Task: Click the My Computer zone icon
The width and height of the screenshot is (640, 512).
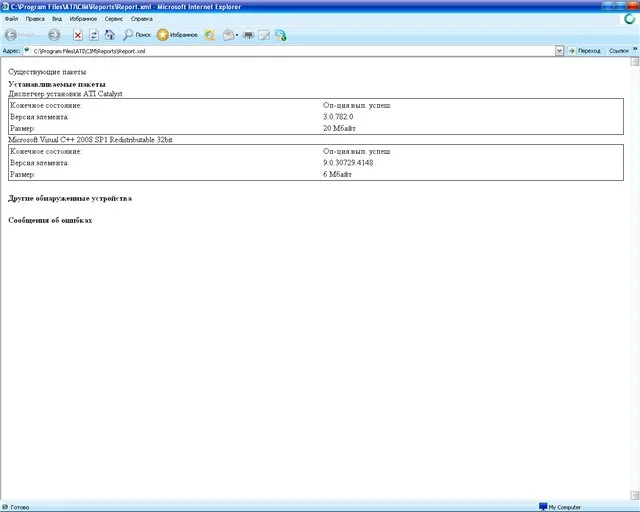Action: click(543, 507)
